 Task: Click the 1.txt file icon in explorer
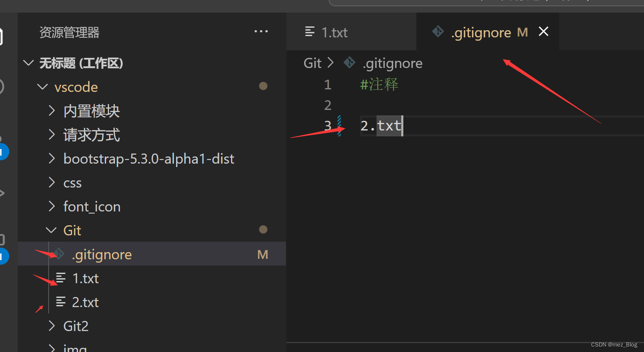pos(61,278)
